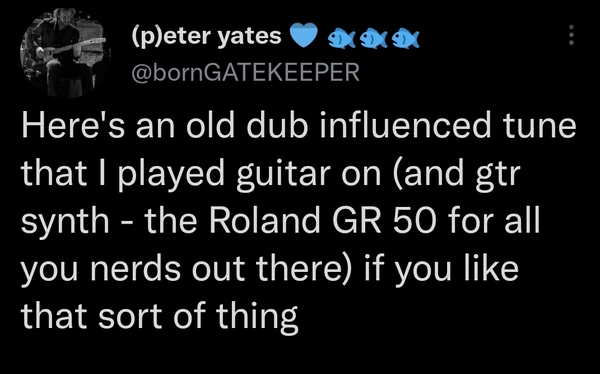
Task: Visit the @bornGATEKEEPER handle
Action: [245, 72]
